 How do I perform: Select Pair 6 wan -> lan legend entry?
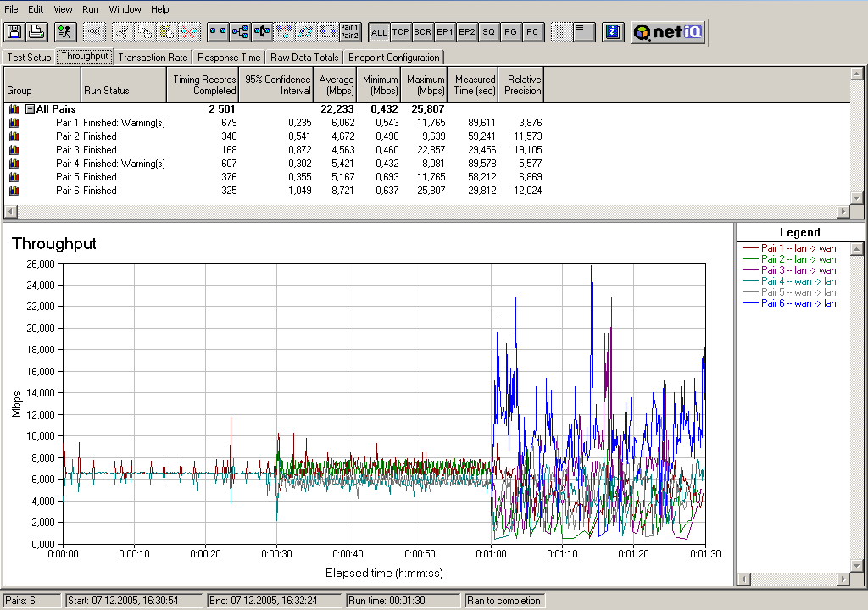798,303
